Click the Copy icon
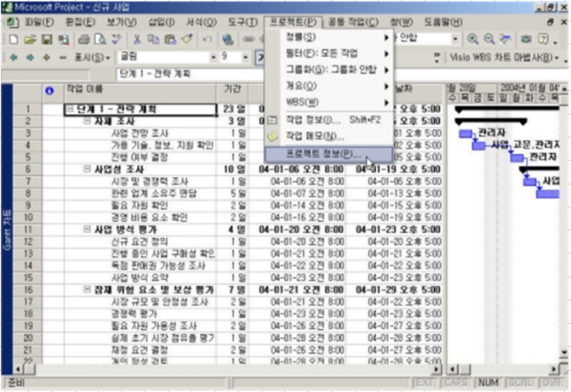Viewport: 571px width, 392px height. tap(153, 39)
